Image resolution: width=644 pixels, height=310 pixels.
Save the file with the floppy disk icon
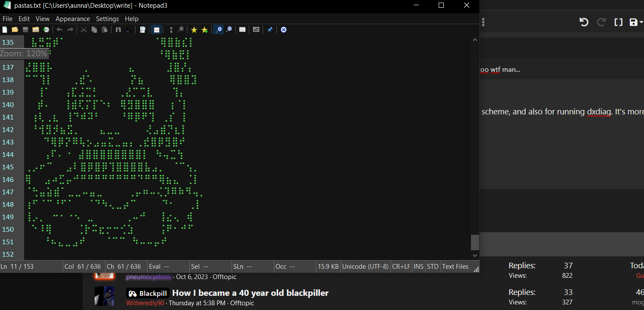click(25, 30)
